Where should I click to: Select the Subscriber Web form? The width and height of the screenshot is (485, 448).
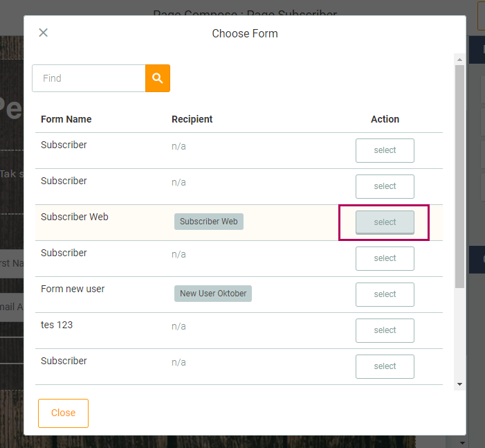tap(385, 222)
